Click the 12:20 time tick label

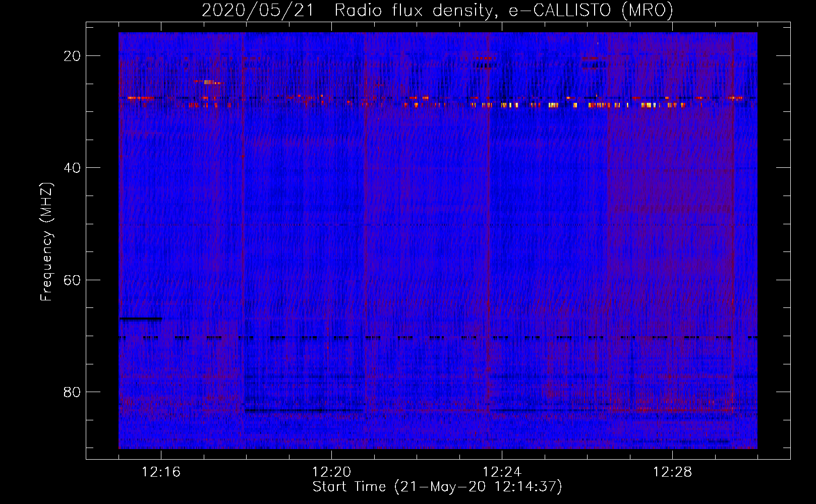(x=332, y=472)
